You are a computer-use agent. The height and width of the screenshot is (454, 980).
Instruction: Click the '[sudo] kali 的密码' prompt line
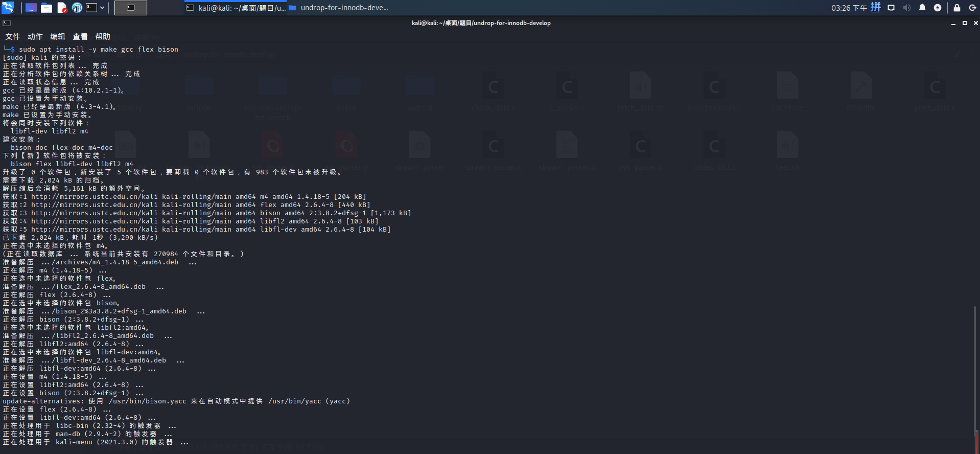click(x=42, y=58)
